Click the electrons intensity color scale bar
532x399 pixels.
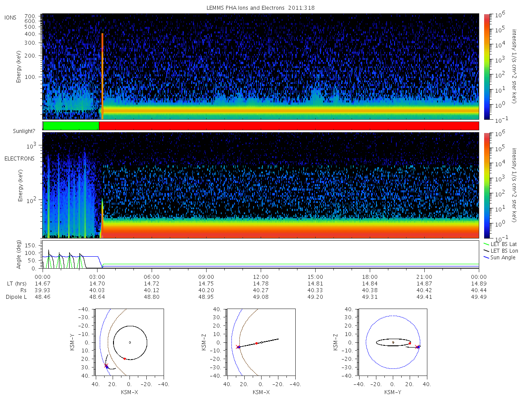486,185
